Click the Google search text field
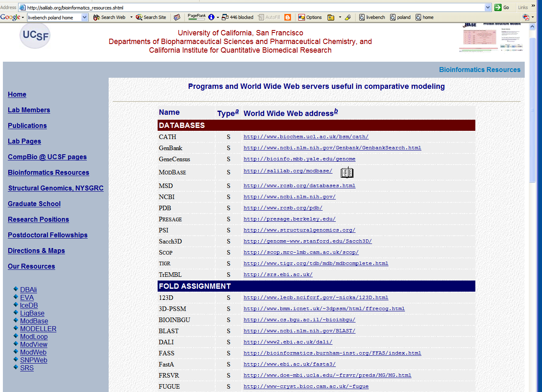The image size is (542, 392). [x=54, y=17]
